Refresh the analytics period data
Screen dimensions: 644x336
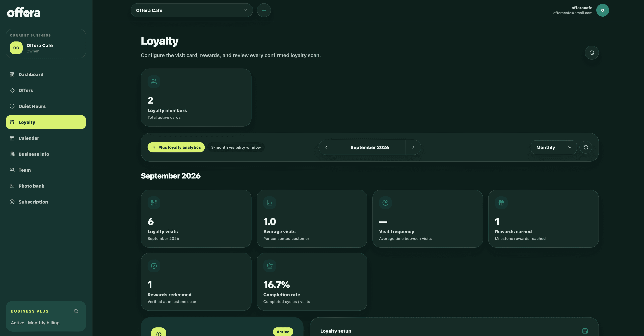click(585, 147)
